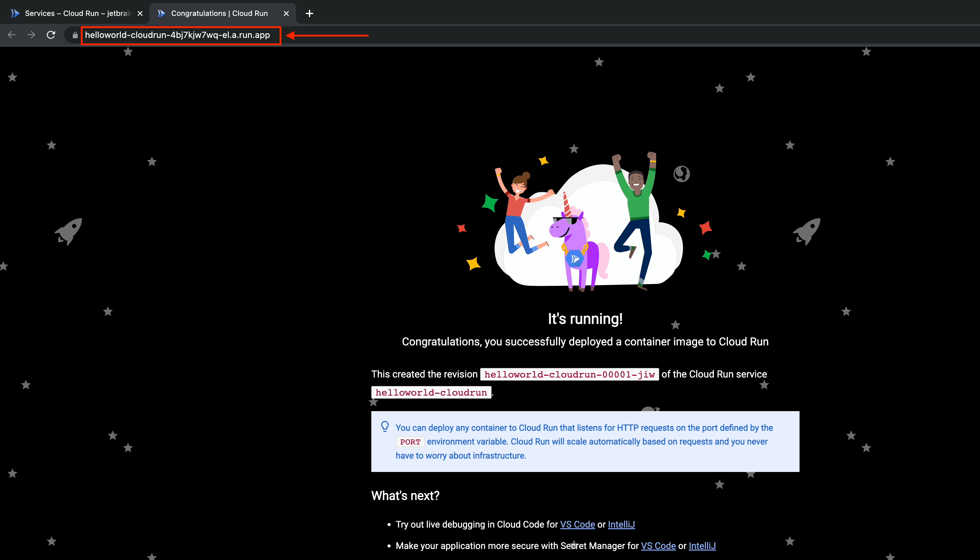Open VS Code link for Secret Manager
Screen dimensions: 980x560
658,546
